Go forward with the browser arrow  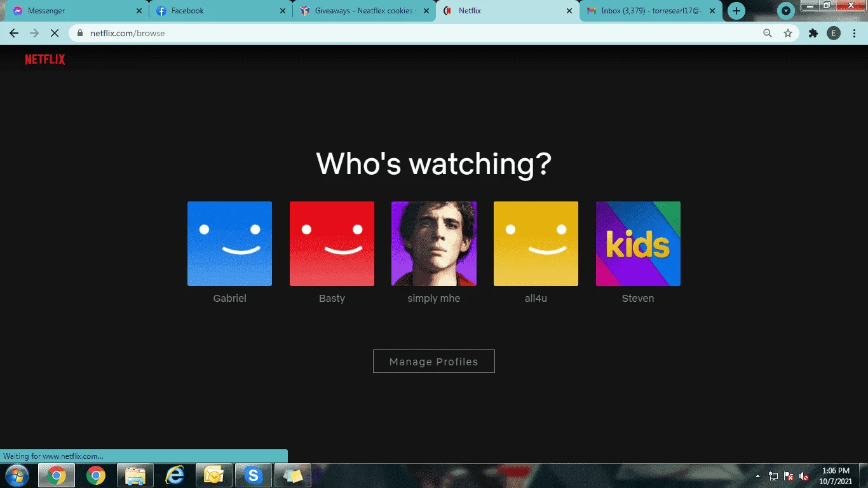tap(34, 33)
